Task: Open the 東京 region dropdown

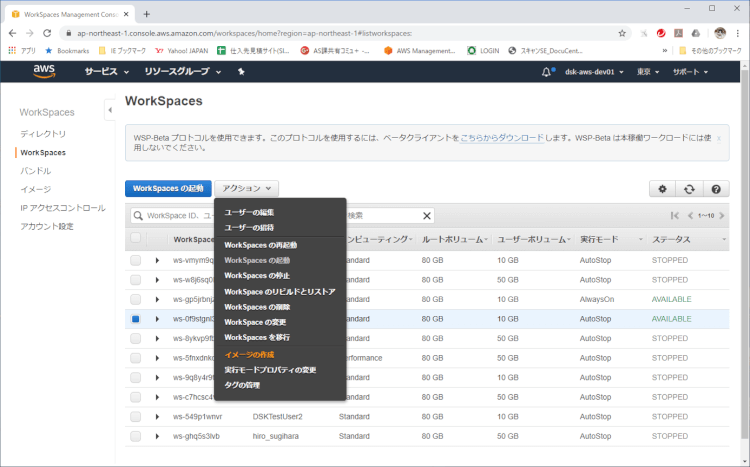Action: [x=649, y=72]
